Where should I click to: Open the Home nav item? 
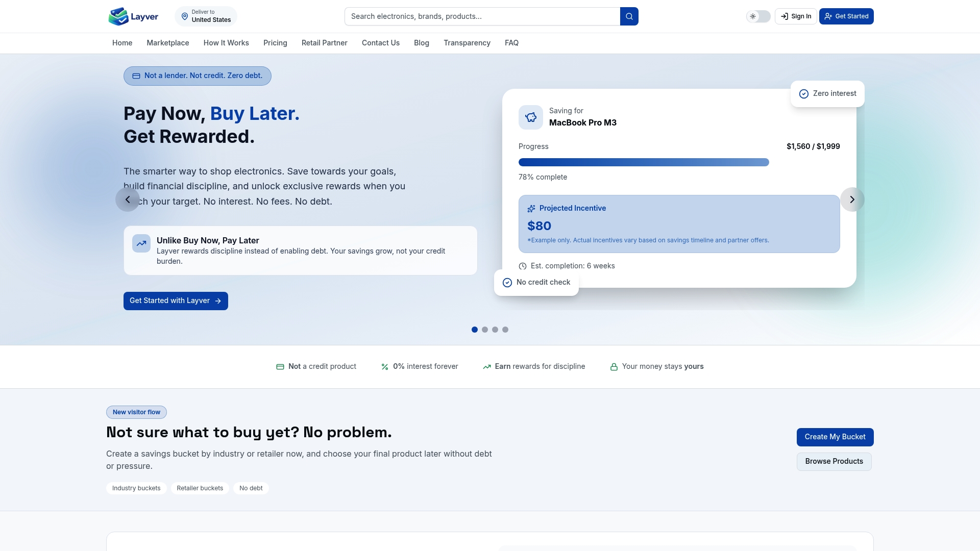coord(122,43)
